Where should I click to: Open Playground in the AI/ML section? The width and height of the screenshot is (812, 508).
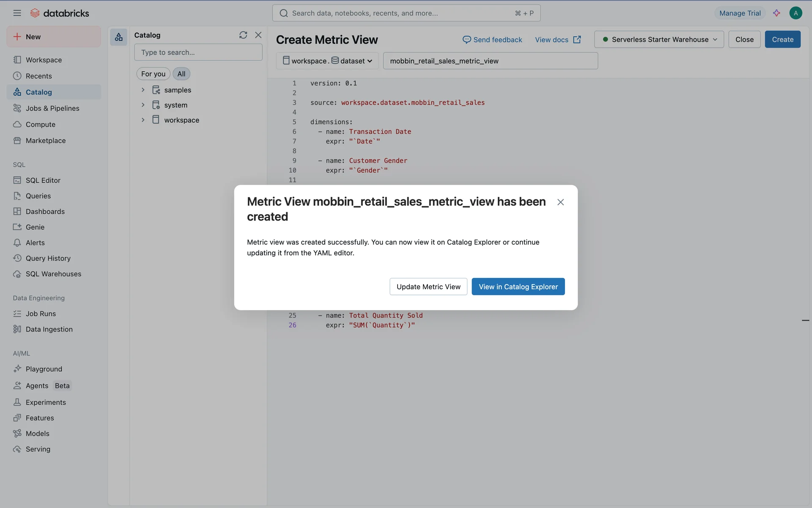click(44, 369)
